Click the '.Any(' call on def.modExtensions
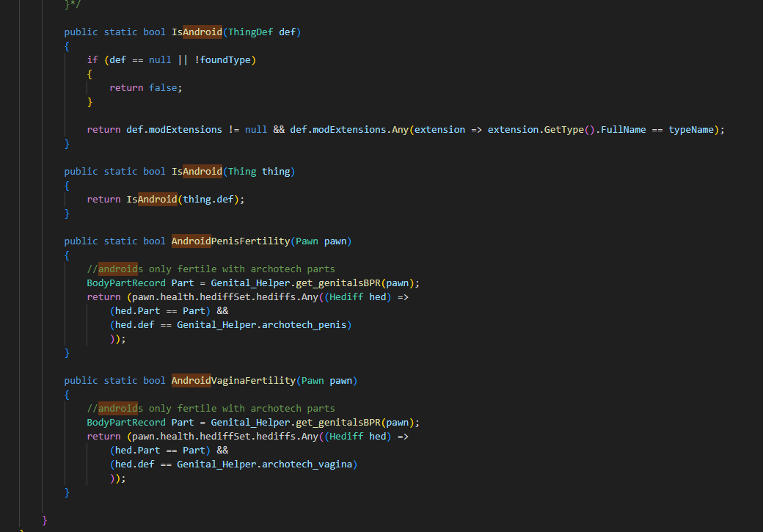 [x=401, y=129]
